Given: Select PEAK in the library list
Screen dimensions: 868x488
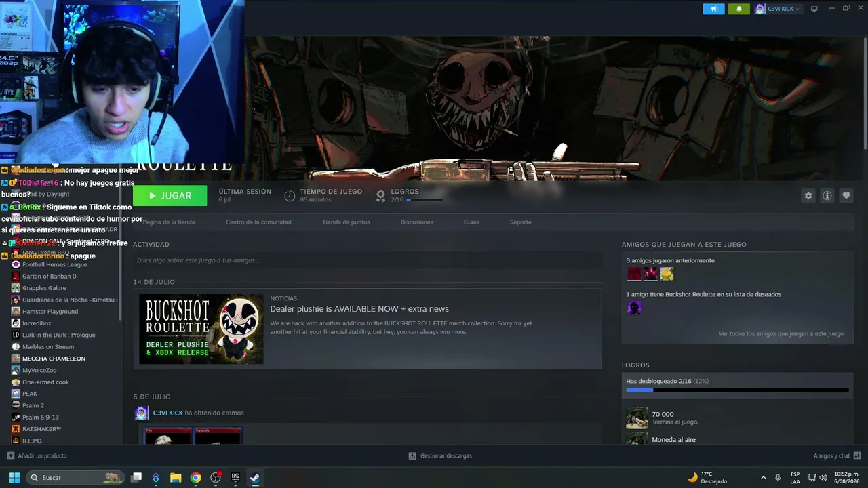Looking at the screenshot, I should point(30,394).
